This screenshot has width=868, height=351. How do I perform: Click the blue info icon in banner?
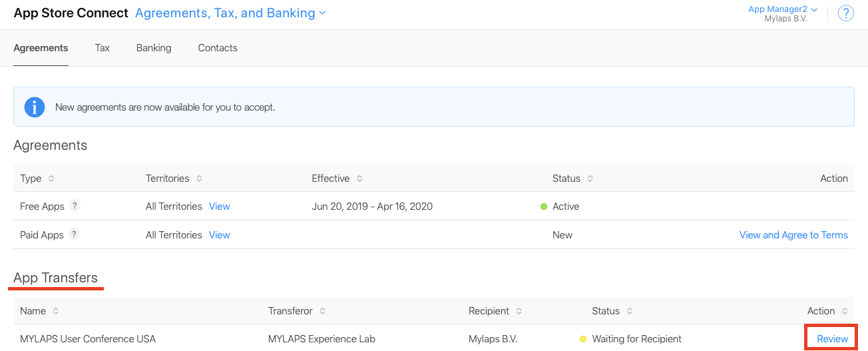pyautogui.click(x=35, y=107)
